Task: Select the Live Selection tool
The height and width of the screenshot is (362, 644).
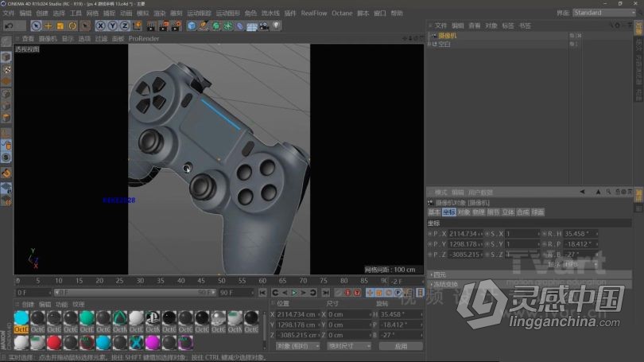Action: [36, 26]
